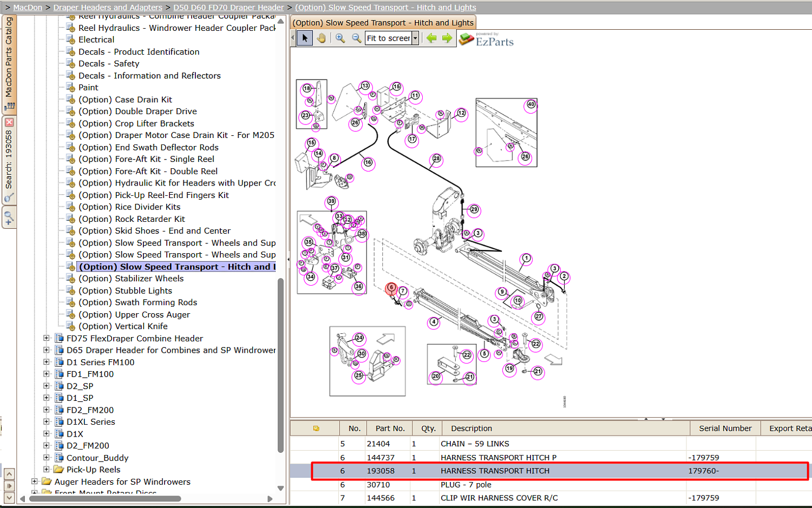This screenshot has height=508, width=812.
Task: Expand the Pick-Up Reels folder
Action: pos(47,470)
